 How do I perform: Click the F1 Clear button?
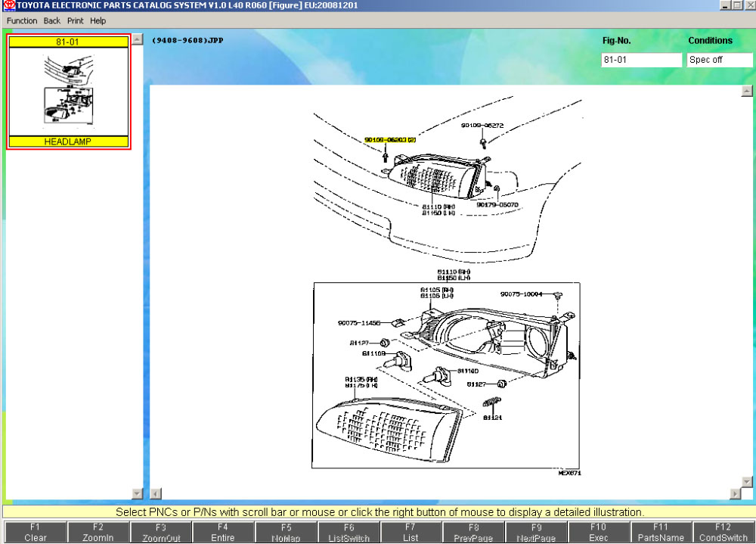[x=35, y=533]
